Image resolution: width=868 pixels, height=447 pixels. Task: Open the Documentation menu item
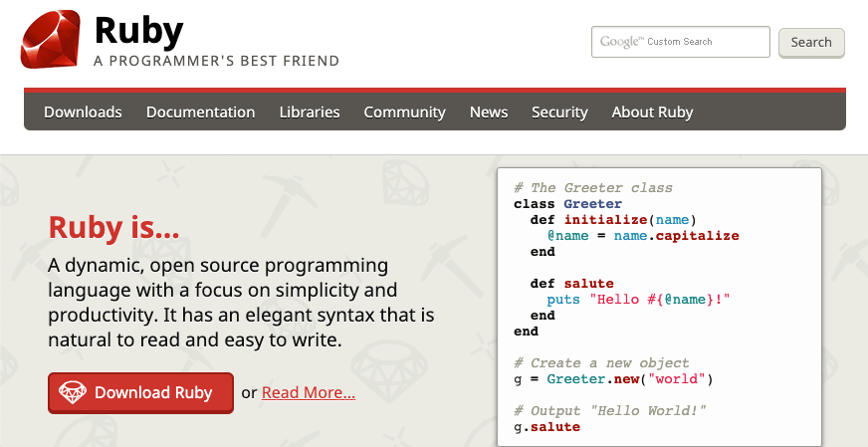200,112
